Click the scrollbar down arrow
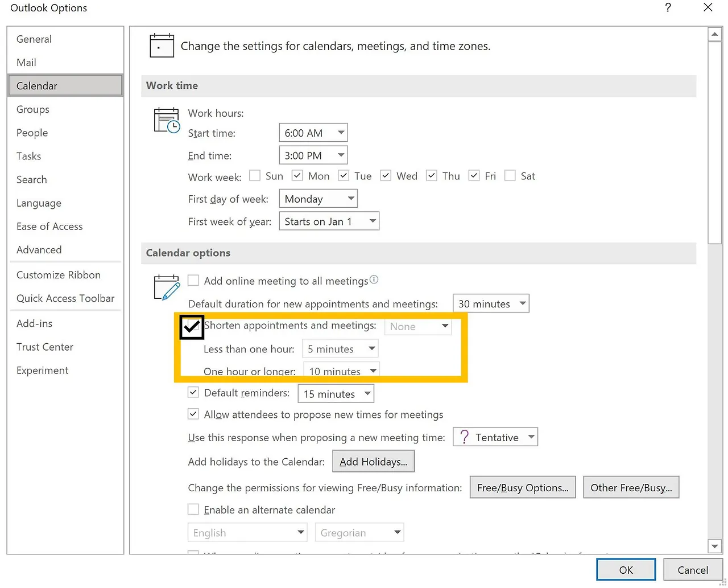Screen dimensions: 728x588 (x=715, y=546)
